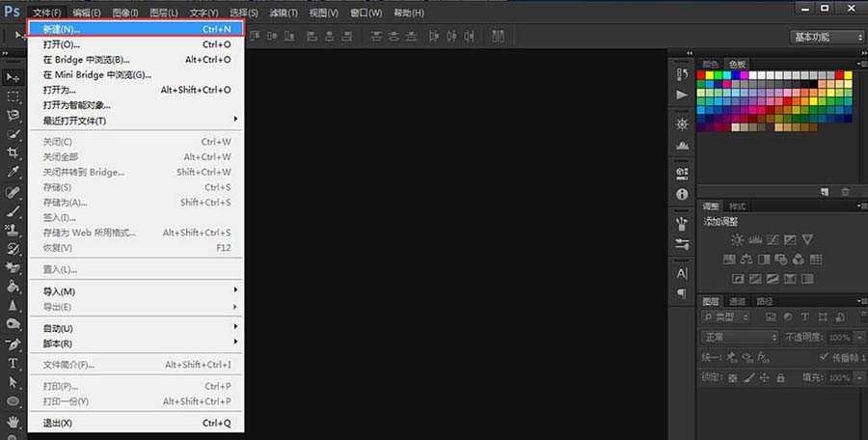
Task: Toggle the 传播帧 1 checkbox
Action: point(823,357)
